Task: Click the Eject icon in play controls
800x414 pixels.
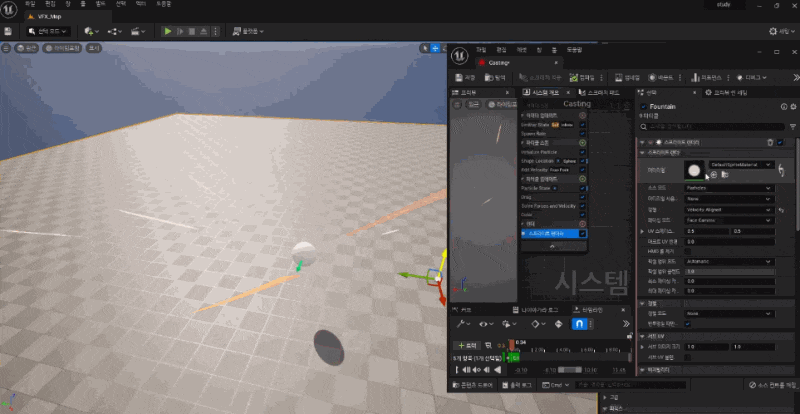Action: pos(204,32)
